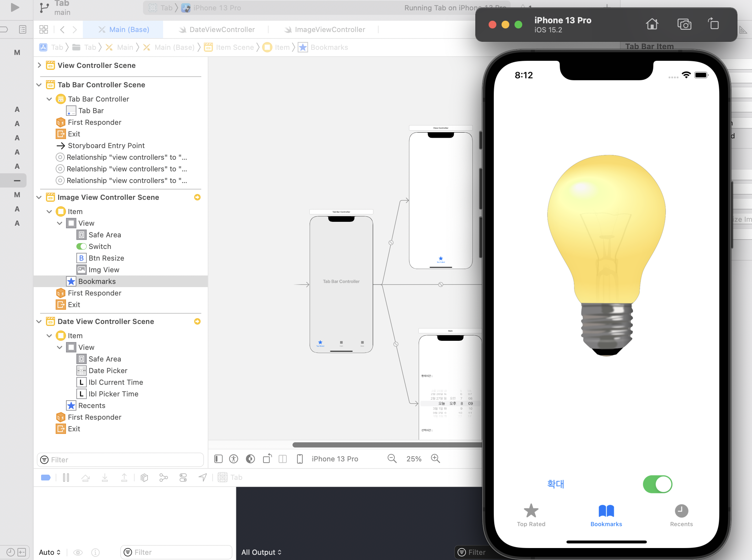Click the pause execution debug icon
This screenshot has height=560, width=752.
click(x=66, y=478)
